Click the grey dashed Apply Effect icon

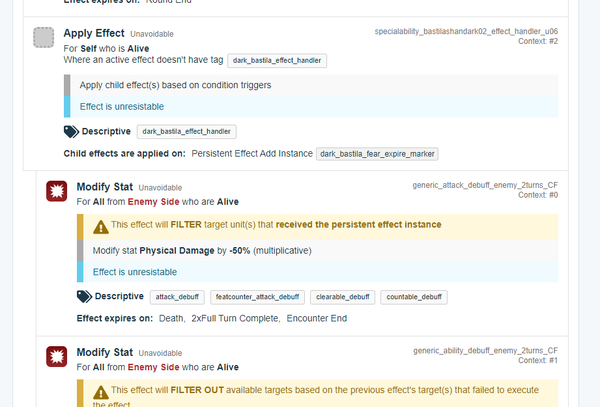44,38
